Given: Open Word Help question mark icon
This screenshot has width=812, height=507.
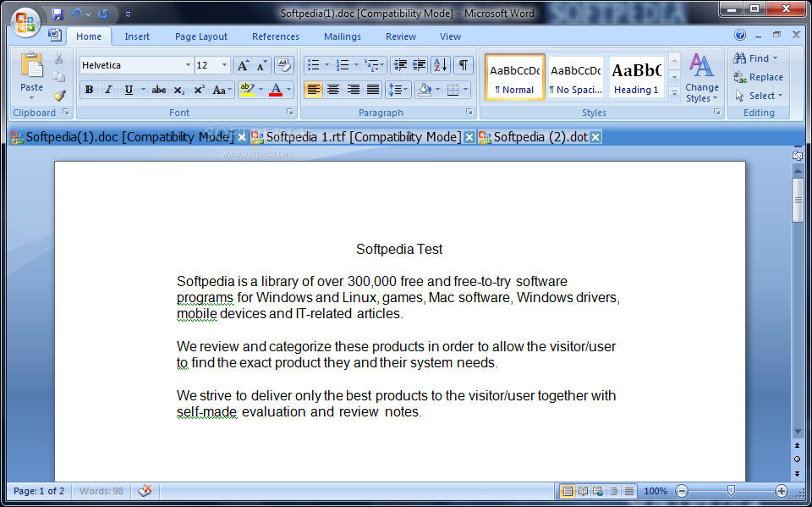Looking at the screenshot, I should point(740,36).
